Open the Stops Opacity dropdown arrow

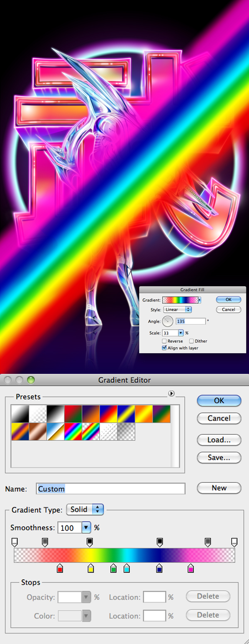click(x=86, y=598)
